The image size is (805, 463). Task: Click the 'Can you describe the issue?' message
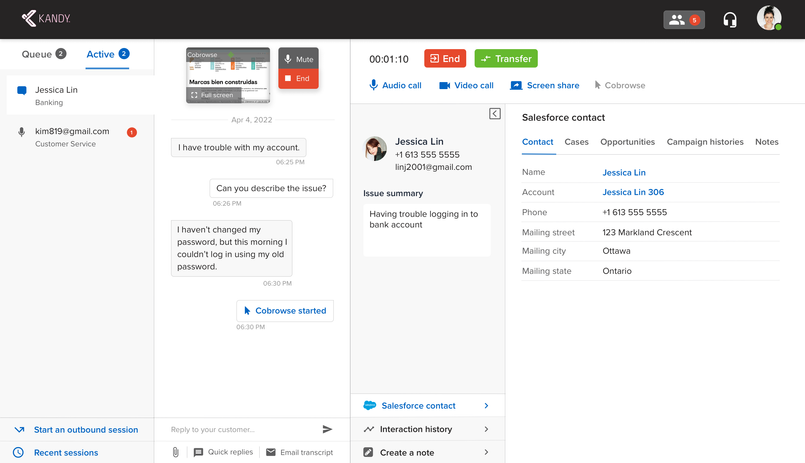271,188
